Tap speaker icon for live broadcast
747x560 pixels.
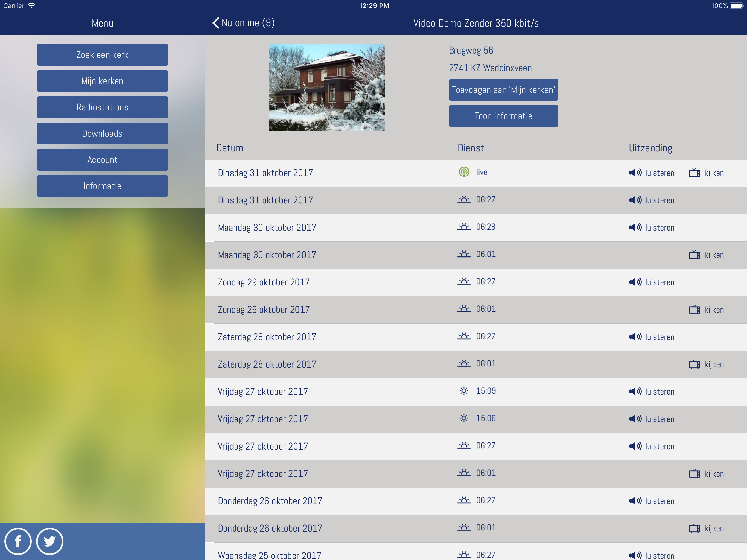(x=635, y=173)
